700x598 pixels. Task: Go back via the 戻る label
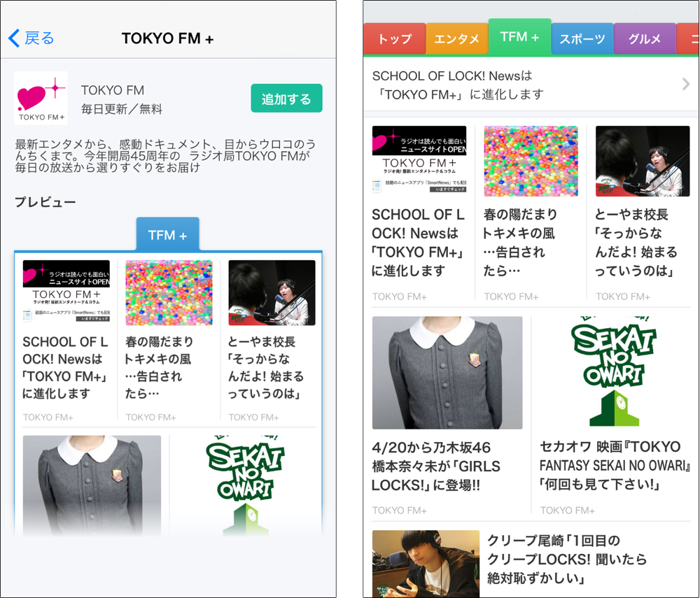click(39, 38)
